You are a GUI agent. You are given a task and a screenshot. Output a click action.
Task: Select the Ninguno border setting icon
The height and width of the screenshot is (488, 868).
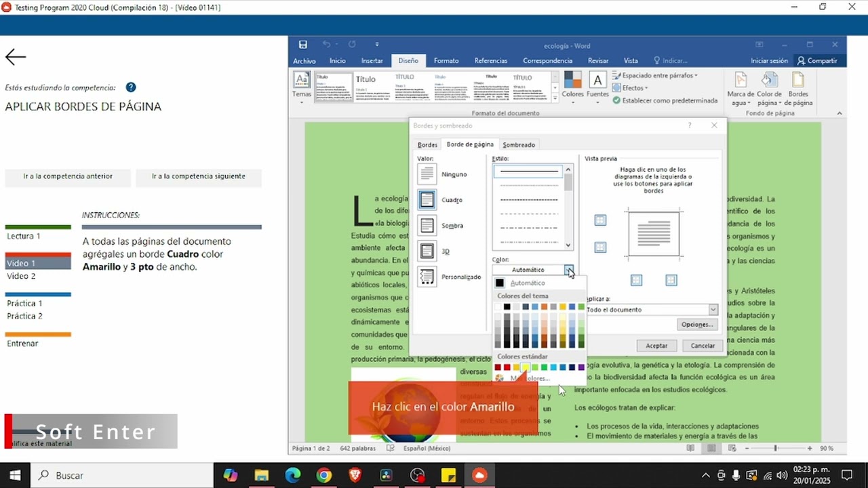tap(427, 174)
